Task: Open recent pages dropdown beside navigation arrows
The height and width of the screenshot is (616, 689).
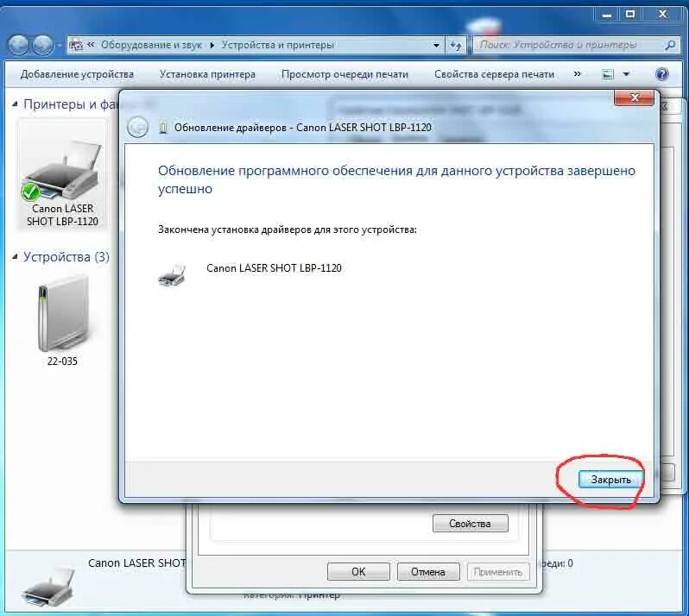Action: point(59,45)
